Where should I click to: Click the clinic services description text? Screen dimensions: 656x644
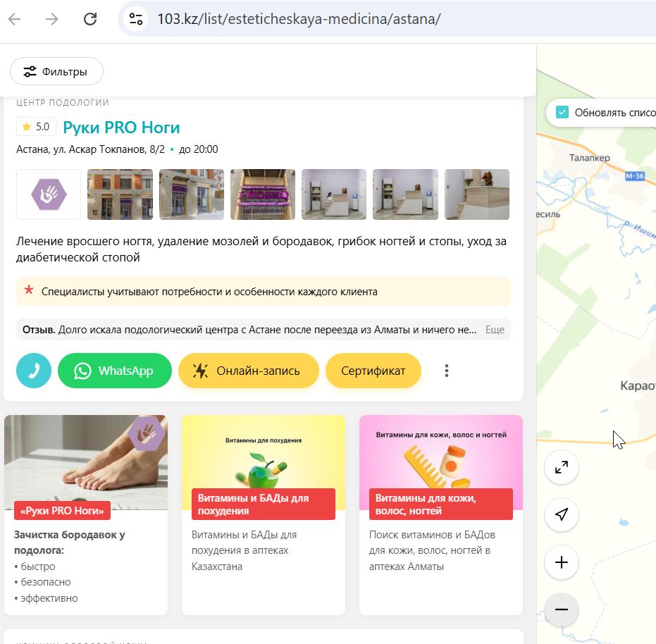pos(261,249)
